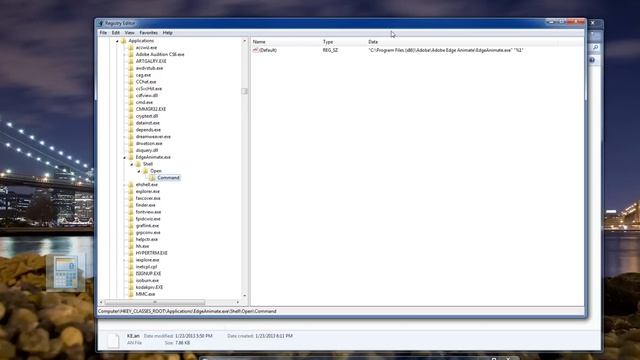
Task: Select the ehshell.exe key
Action: [x=147, y=185]
